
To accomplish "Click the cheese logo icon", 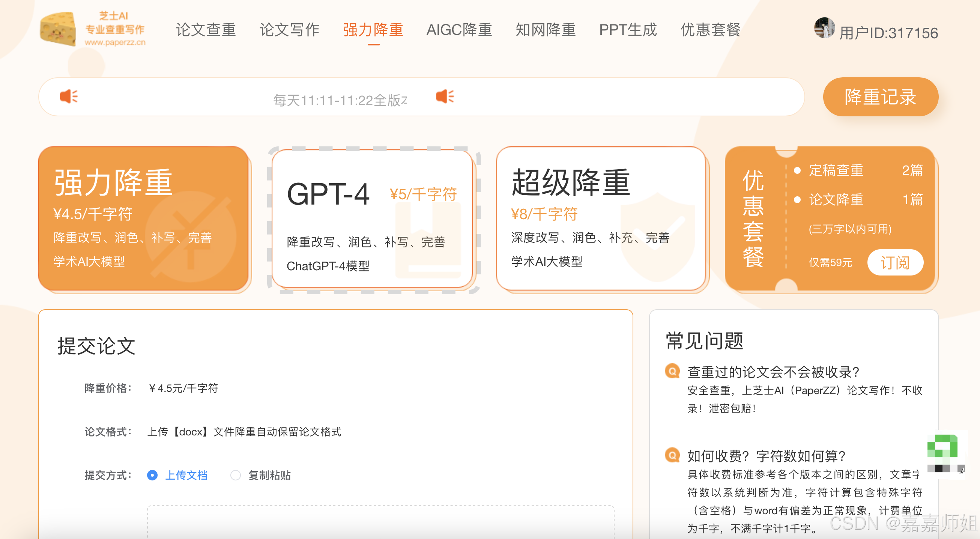I will click(58, 29).
